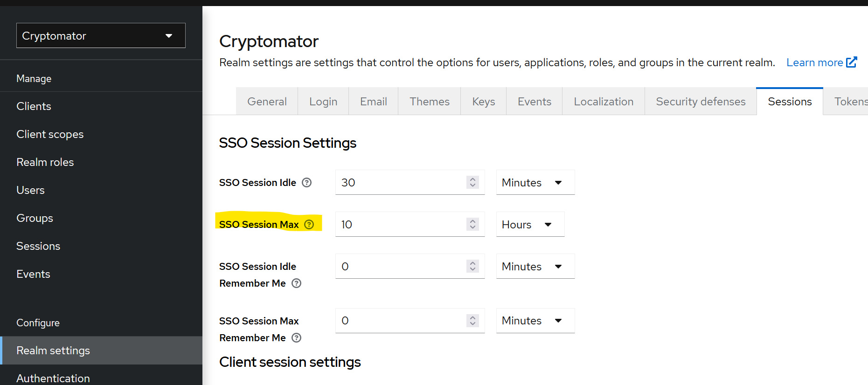Switch to the Themes tab
Screen dimensions: 868x385
(x=429, y=101)
